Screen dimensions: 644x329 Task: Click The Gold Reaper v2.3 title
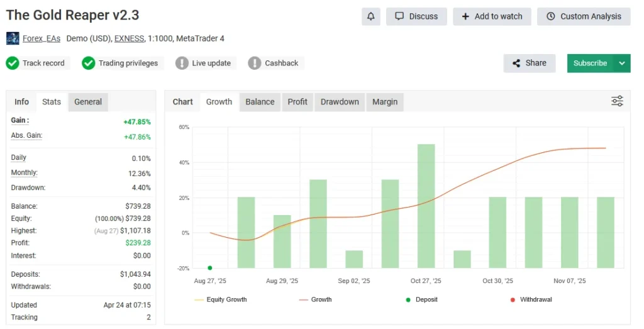(73, 15)
